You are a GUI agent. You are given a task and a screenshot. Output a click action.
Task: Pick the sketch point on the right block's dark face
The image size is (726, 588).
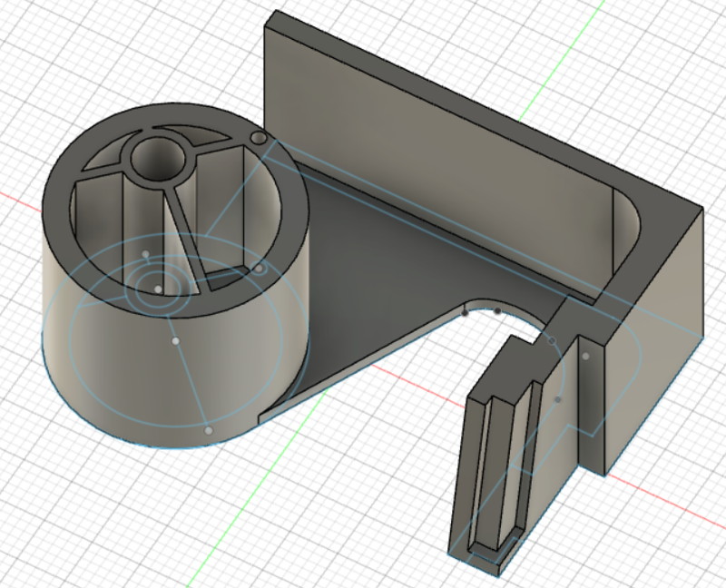(x=585, y=356)
